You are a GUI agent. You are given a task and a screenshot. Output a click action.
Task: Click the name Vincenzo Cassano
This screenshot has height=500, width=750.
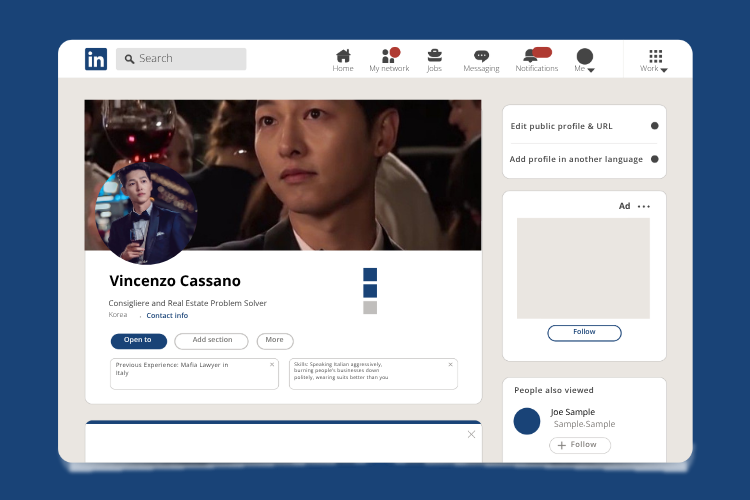coord(175,281)
